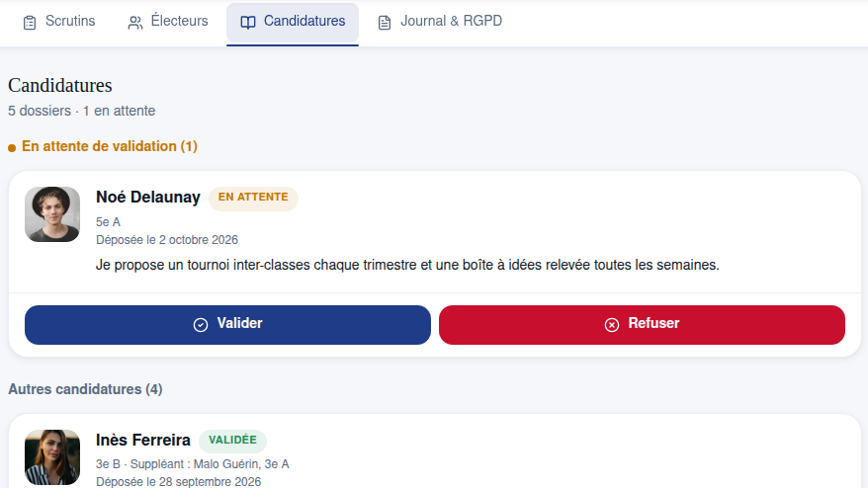868x488 pixels.
Task: Click the Électeurs people icon
Action: click(x=135, y=23)
